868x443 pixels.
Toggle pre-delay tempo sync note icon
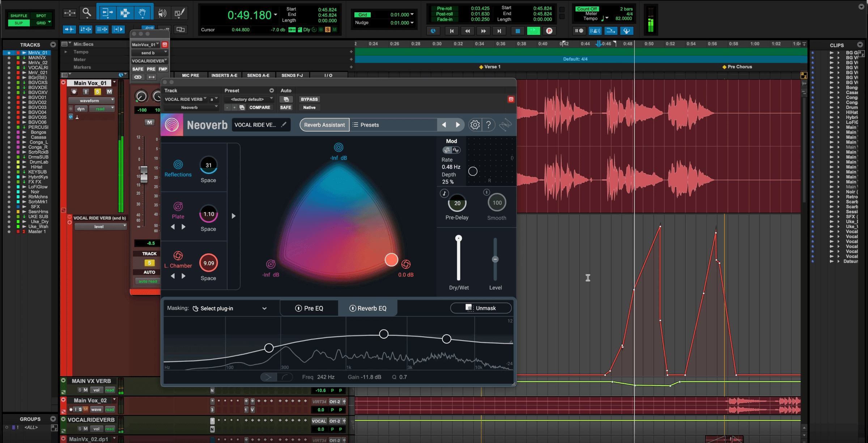(444, 193)
